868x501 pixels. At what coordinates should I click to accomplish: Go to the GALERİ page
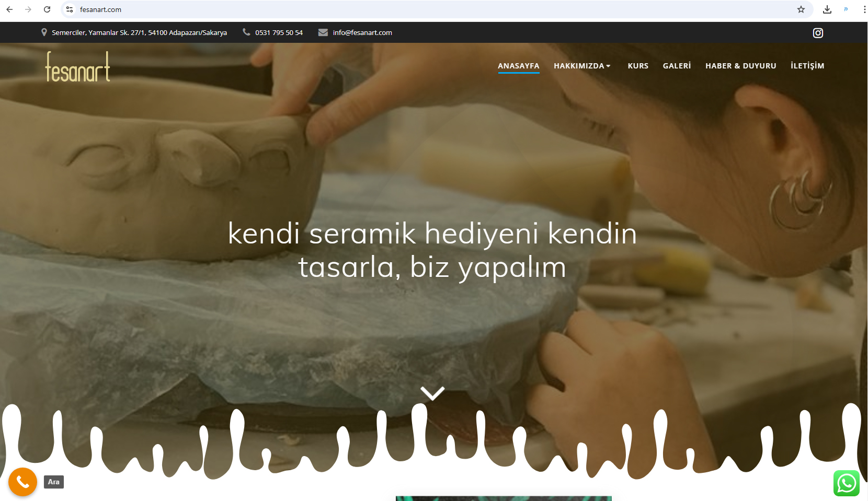click(677, 66)
